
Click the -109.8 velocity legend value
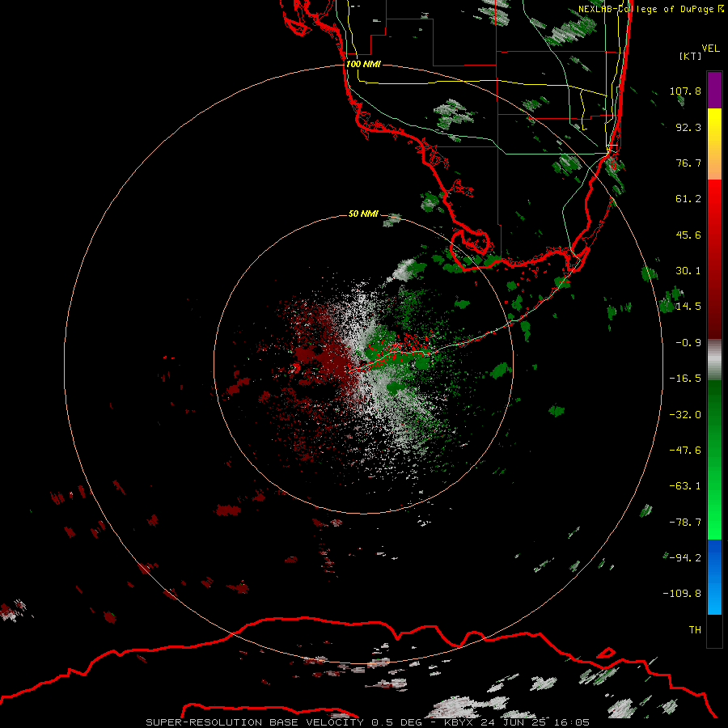coord(682,594)
